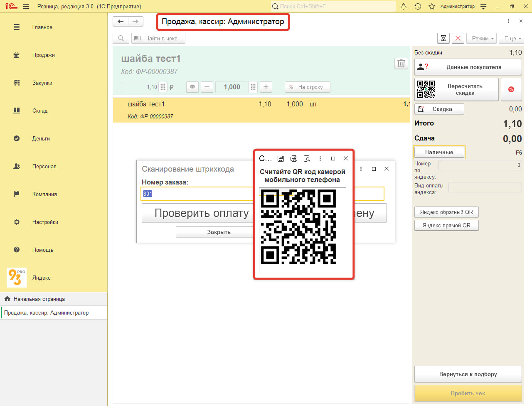This screenshot has width=532, height=406.
Task: Click Яндекс прямой QR button
Action: 446,225
